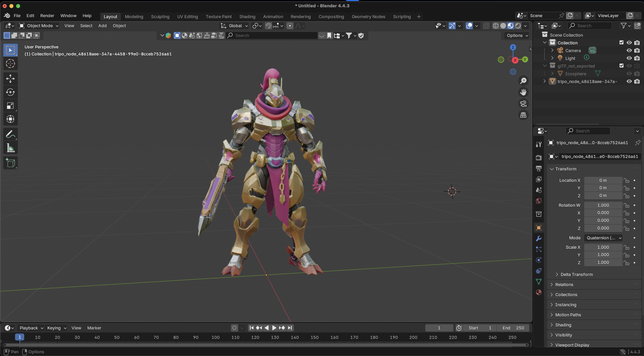The width and height of the screenshot is (644, 356).
Task: Expand tripo_node outliner tree item
Action: pos(545,81)
